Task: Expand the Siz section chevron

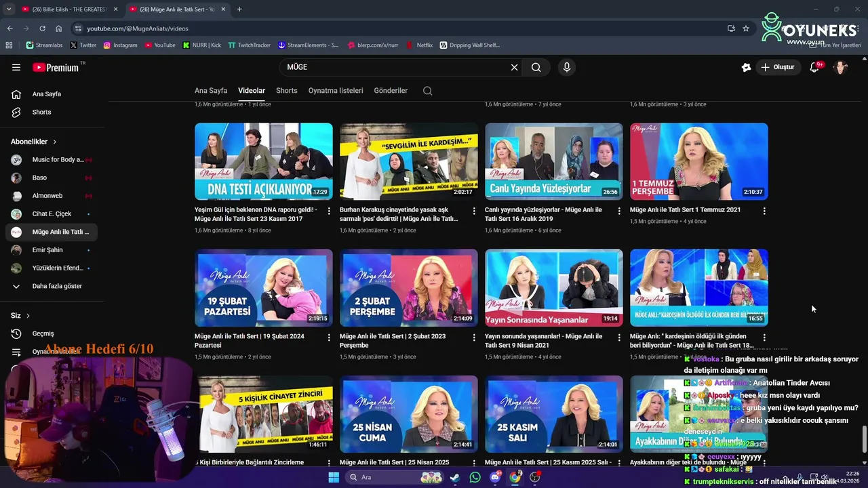Action: [x=28, y=316]
